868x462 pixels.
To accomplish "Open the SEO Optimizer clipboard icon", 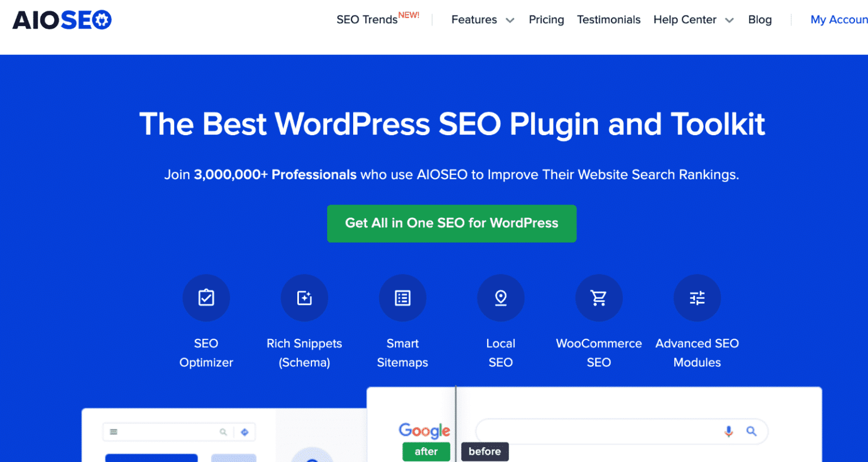I will 206,298.
